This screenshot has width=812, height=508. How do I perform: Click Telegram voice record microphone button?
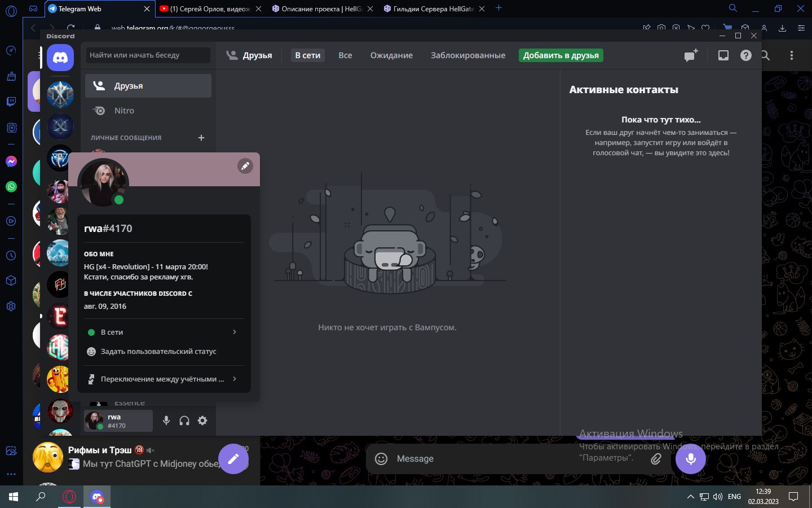pos(691,459)
